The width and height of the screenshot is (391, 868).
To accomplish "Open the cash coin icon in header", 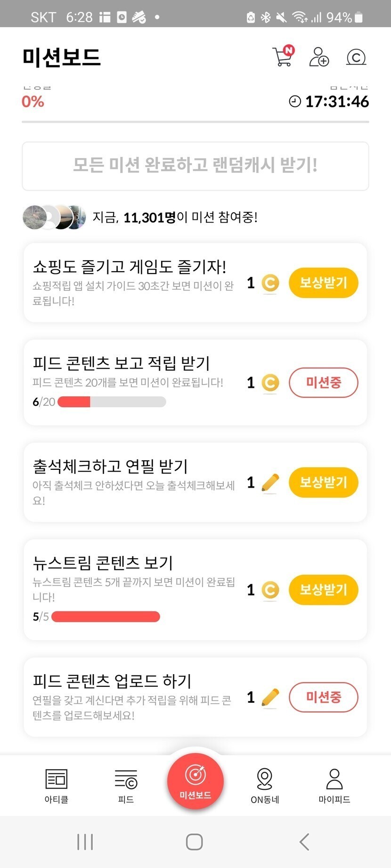I will 356,57.
